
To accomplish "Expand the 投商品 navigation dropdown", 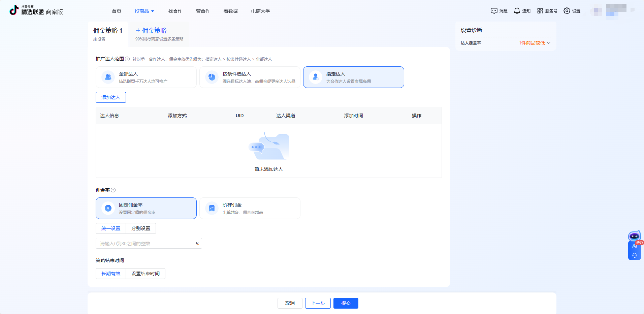I will tap(144, 11).
